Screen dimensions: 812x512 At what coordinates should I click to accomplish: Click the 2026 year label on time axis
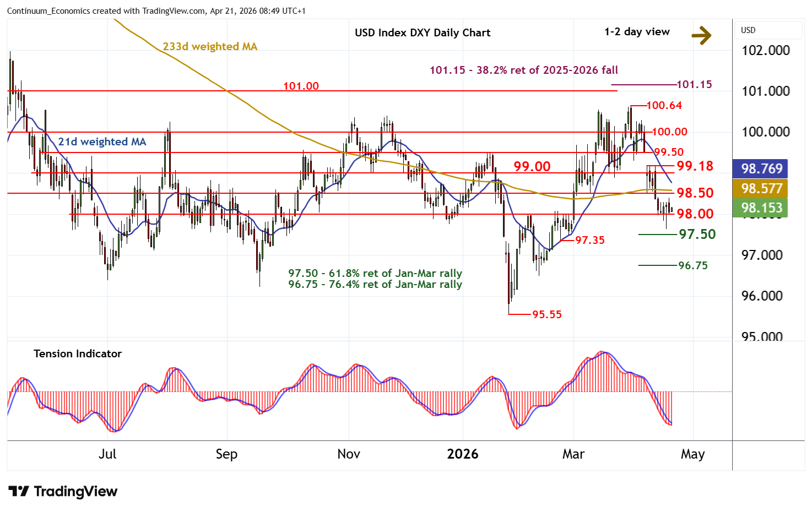[x=462, y=454]
